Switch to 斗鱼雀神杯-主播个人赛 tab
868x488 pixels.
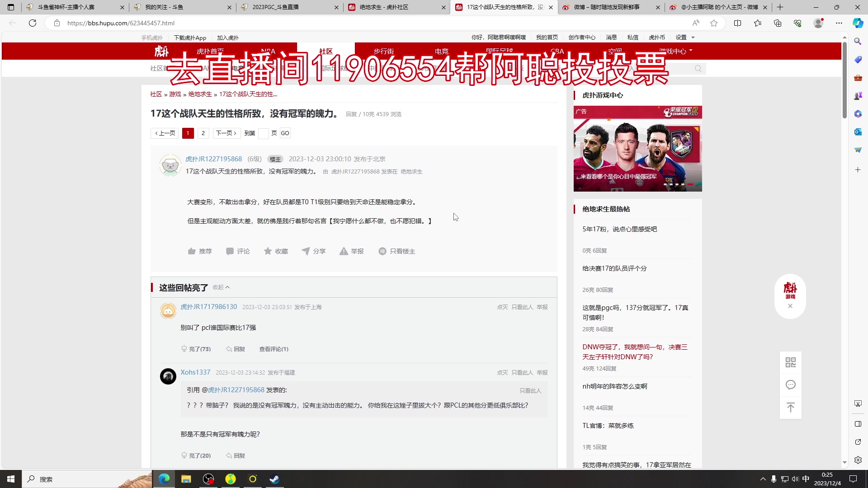(x=75, y=7)
